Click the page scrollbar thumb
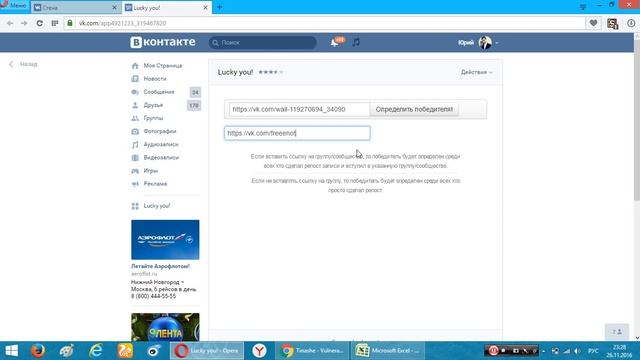 pos(637,120)
